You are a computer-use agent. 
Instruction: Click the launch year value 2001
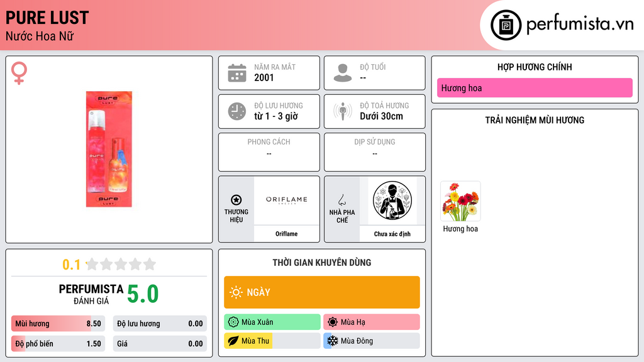point(264,77)
